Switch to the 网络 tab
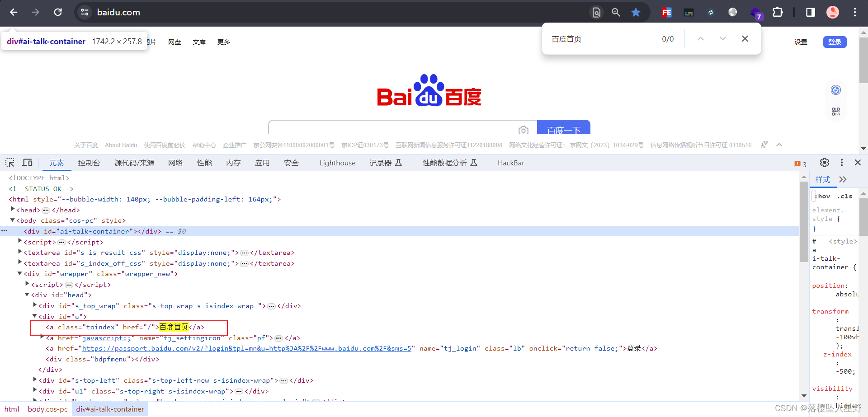 click(x=175, y=163)
